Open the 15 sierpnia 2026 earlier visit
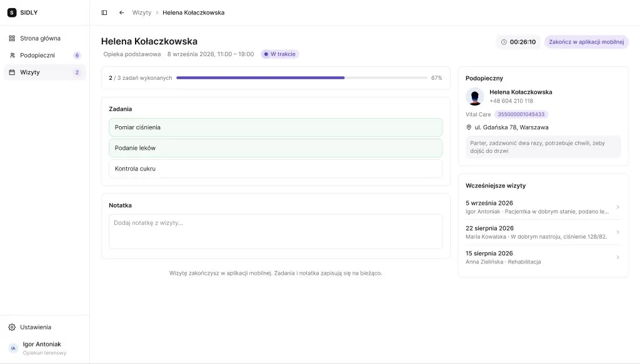 [x=543, y=258]
